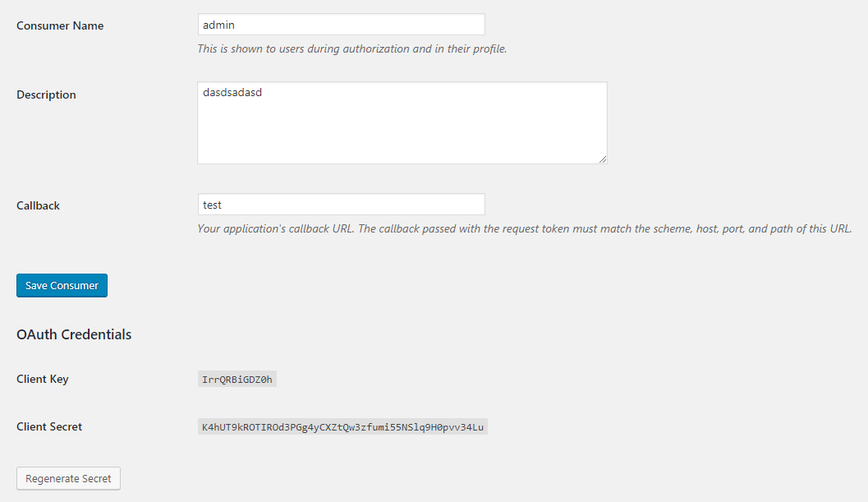Click the OAuth Credentials heading
The height and width of the screenshot is (502, 868).
point(74,334)
